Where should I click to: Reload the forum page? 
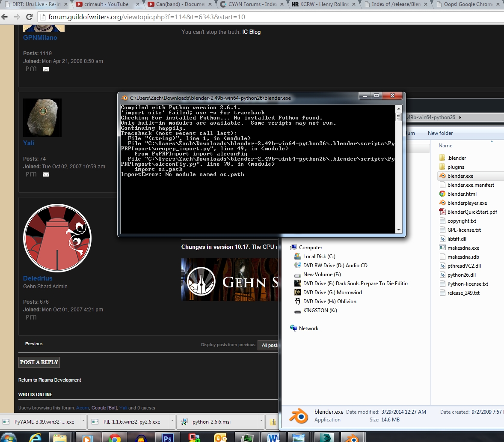pyautogui.click(x=29, y=17)
